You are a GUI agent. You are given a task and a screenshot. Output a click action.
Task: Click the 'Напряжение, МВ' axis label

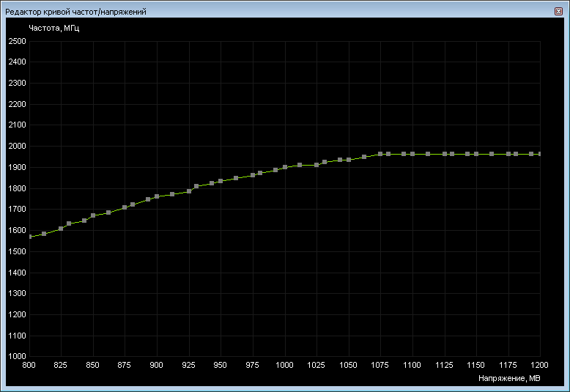click(509, 379)
